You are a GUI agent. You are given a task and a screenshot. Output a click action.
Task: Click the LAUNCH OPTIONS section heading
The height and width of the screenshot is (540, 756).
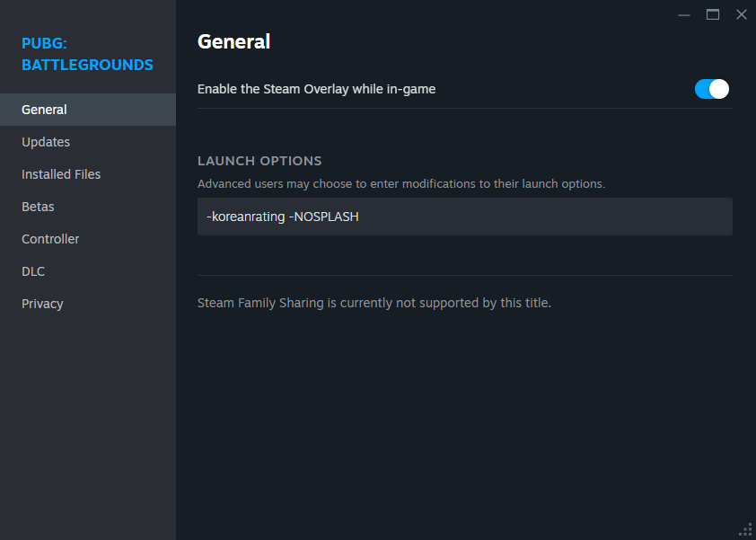tap(259, 161)
